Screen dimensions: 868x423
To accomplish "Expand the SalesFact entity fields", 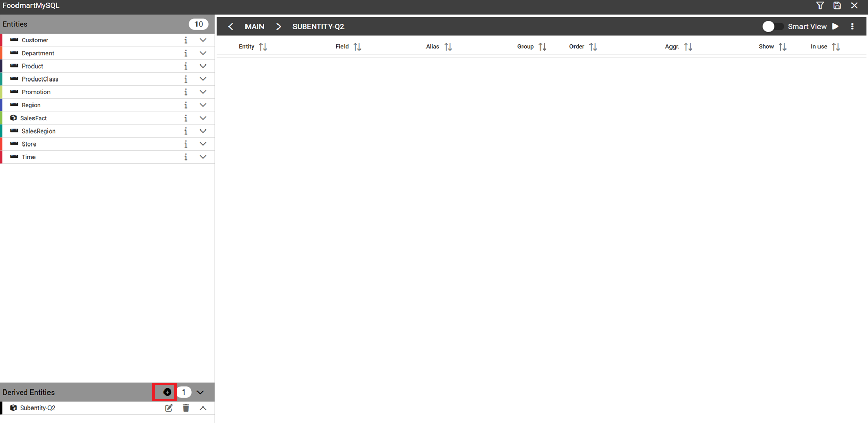I will tap(203, 118).
